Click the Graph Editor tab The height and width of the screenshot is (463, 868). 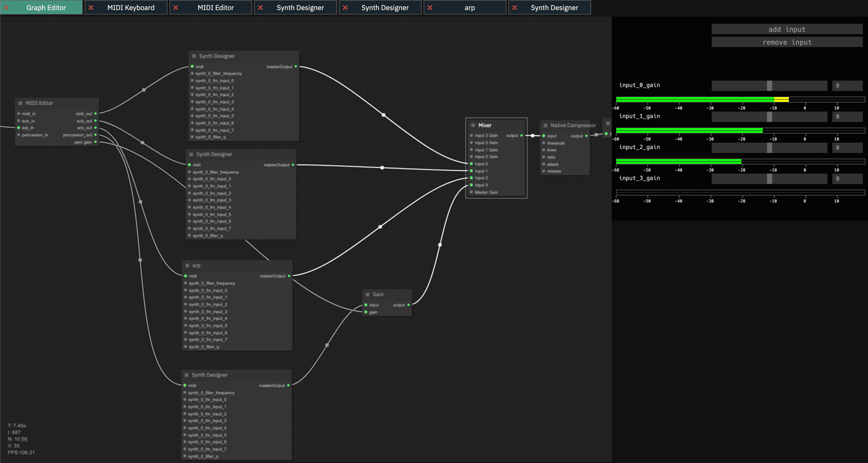[46, 7]
